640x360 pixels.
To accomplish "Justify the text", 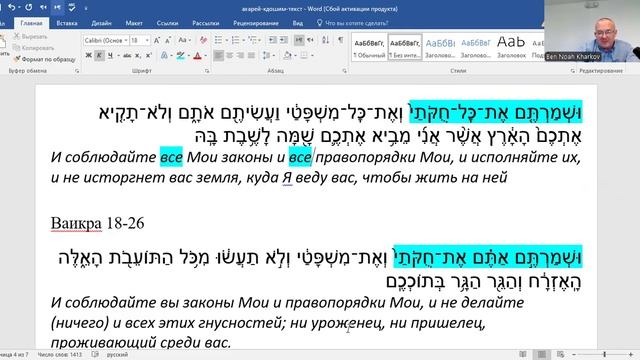I will click(x=251, y=55).
